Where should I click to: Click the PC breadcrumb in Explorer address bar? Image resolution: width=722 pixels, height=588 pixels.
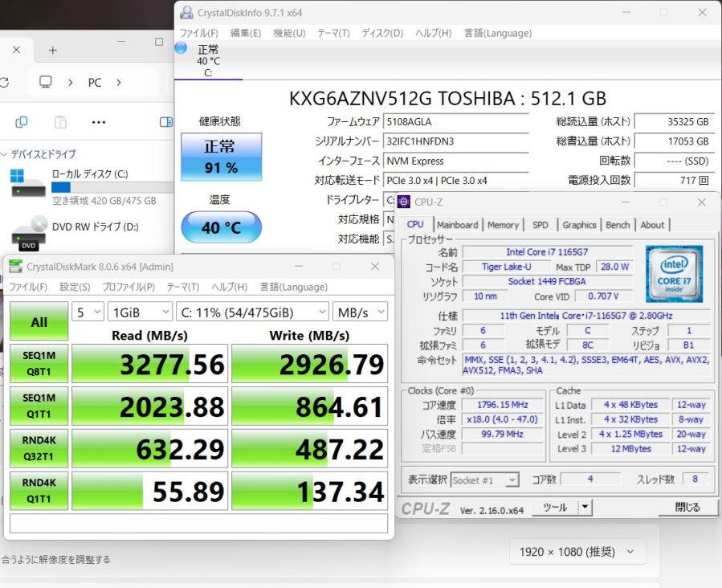(95, 83)
